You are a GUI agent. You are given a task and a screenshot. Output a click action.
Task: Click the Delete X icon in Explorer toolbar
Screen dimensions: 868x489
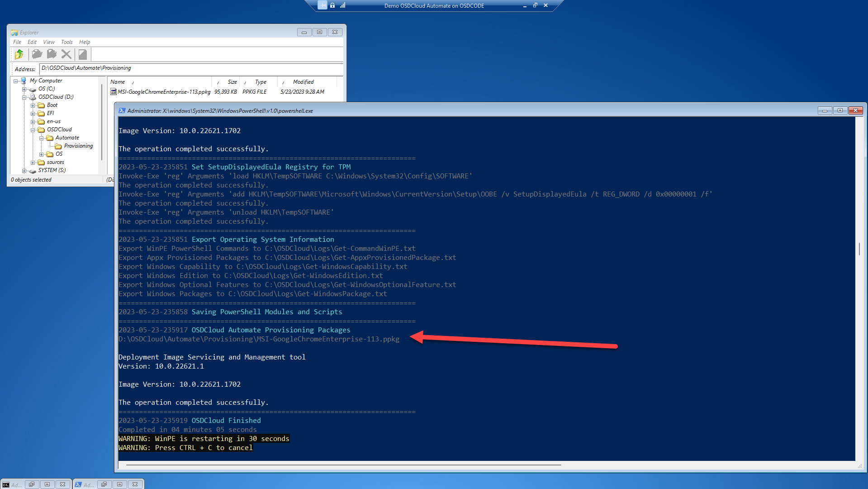click(66, 54)
